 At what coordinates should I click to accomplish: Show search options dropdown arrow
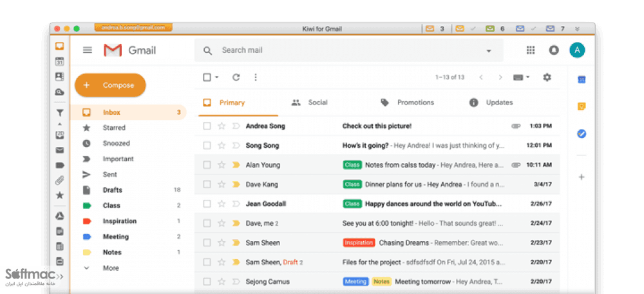(489, 51)
